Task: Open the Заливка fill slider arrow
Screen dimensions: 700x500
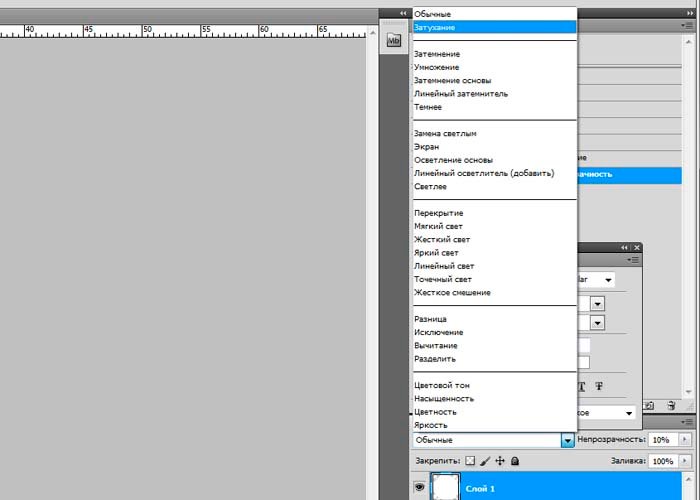Action: tap(685, 461)
